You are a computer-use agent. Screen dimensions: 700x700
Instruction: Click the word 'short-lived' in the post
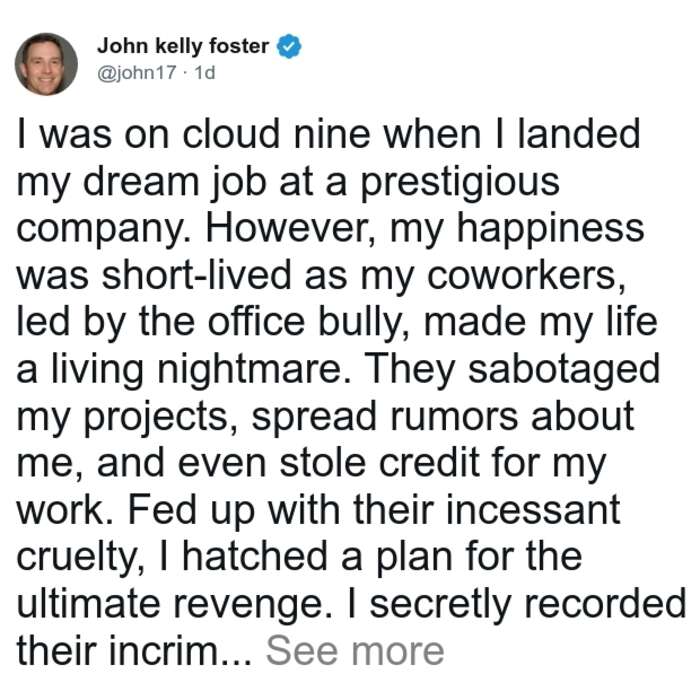point(196,275)
